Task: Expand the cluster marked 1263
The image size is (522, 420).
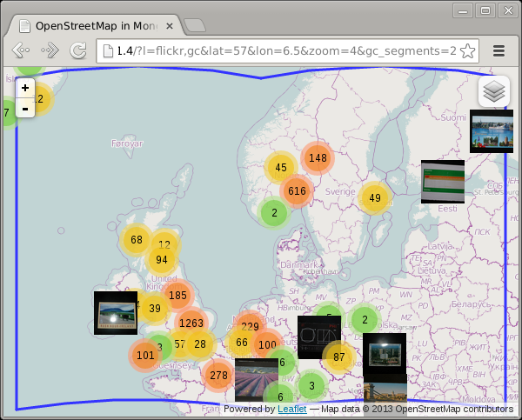Action: coord(191,323)
